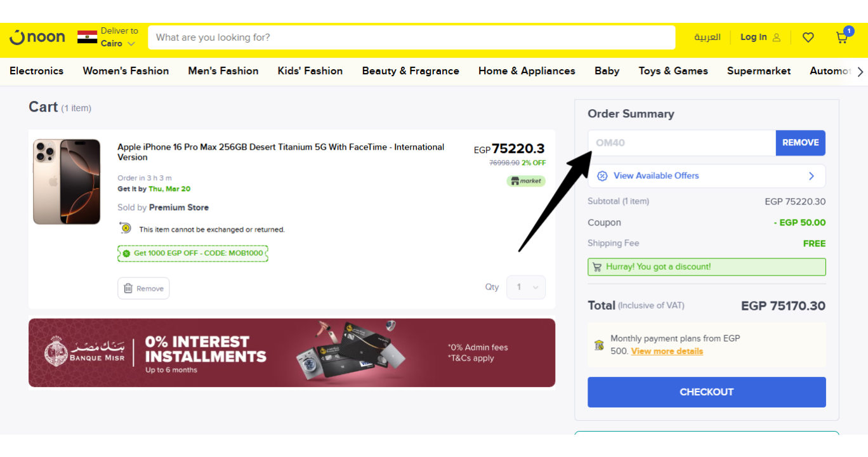The image size is (868, 457).
Task: Click the FREE shipping fee value
Action: (815, 244)
